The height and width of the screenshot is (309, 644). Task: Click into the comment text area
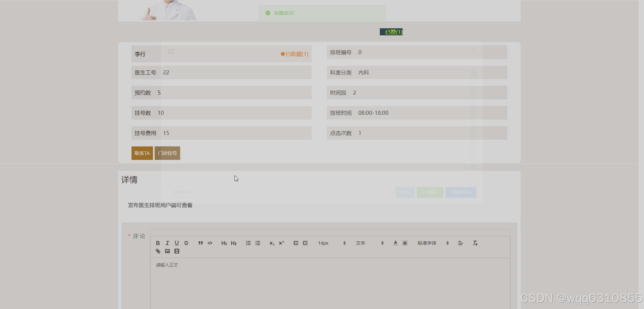[x=330, y=283]
